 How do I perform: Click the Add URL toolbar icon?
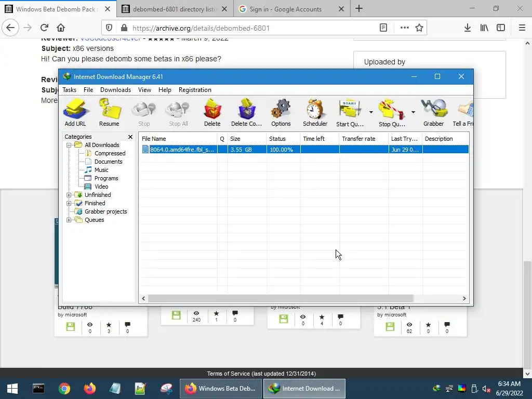tap(75, 113)
